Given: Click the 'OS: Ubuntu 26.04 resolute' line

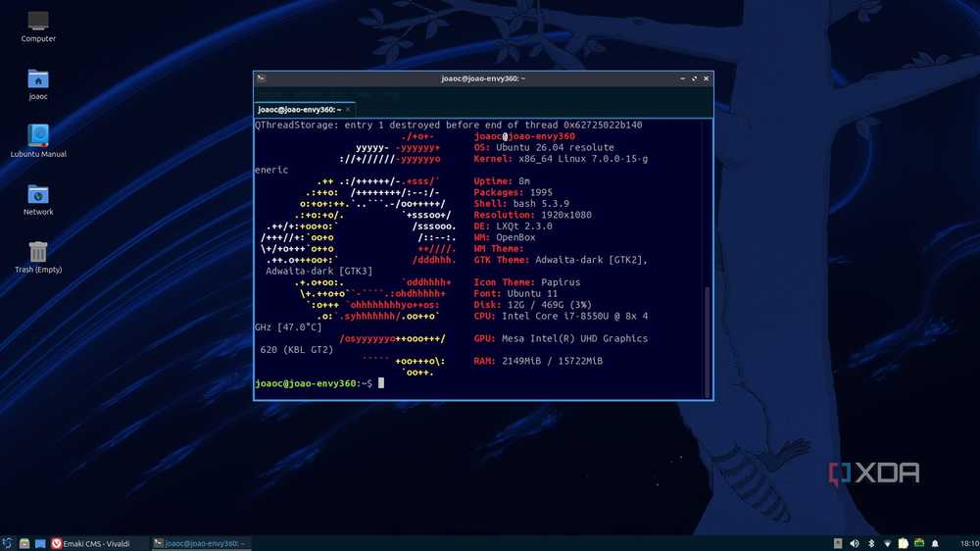Looking at the screenshot, I should click(x=544, y=148).
